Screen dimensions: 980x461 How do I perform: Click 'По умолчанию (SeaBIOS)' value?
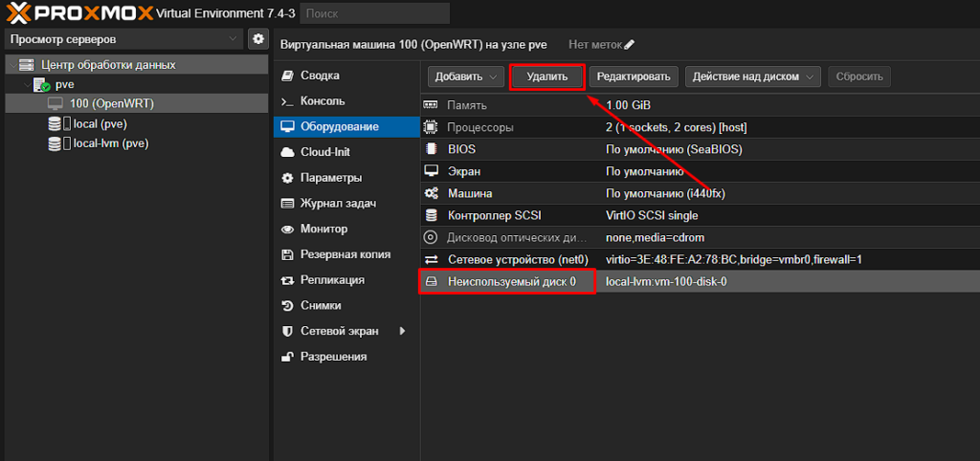[x=674, y=149]
